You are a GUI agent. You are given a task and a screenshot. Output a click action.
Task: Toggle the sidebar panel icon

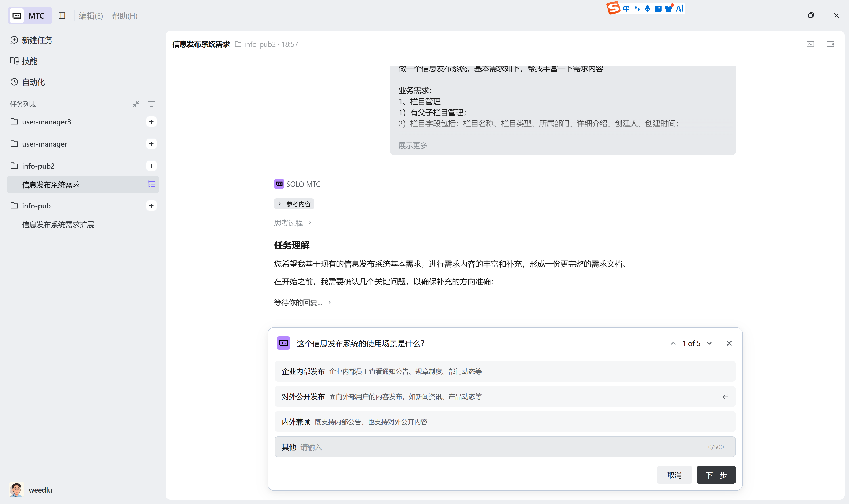(62, 16)
